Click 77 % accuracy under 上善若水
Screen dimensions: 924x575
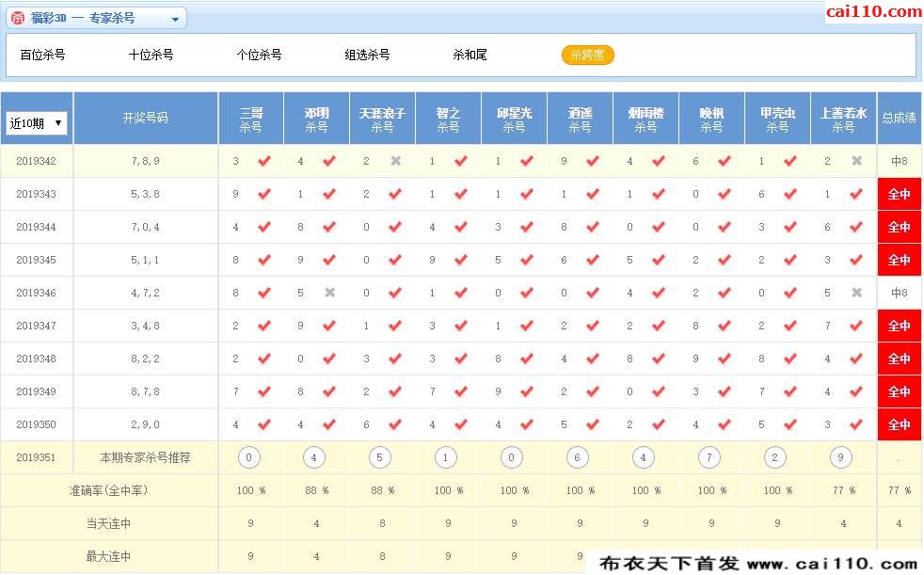coord(843,490)
